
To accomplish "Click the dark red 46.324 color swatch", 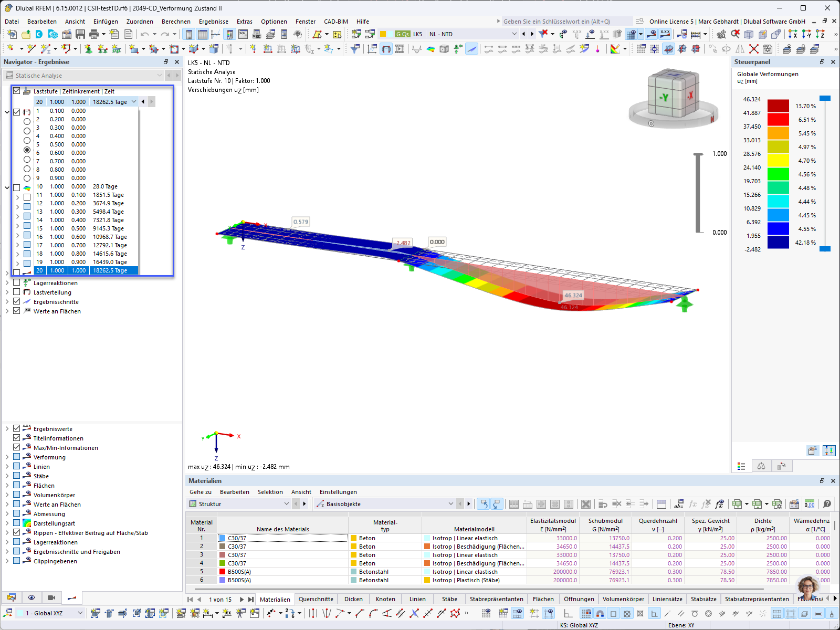I will (778, 106).
